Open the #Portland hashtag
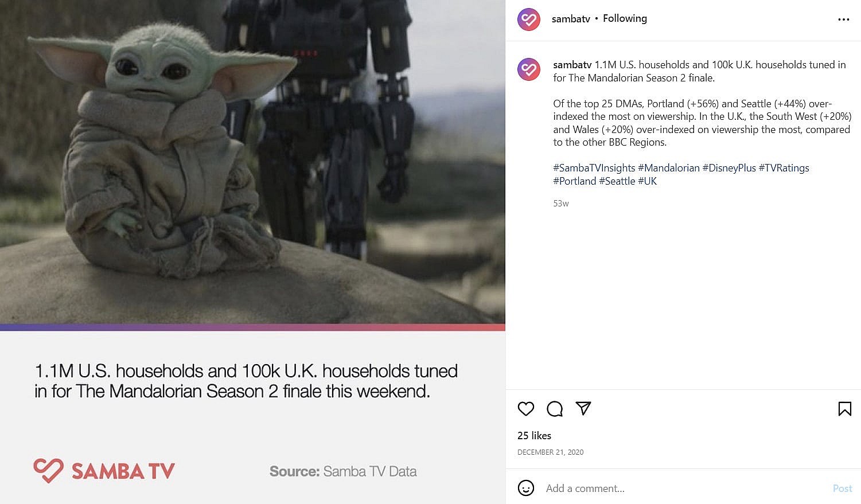The width and height of the screenshot is (861, 504). [x=575, y=181]
